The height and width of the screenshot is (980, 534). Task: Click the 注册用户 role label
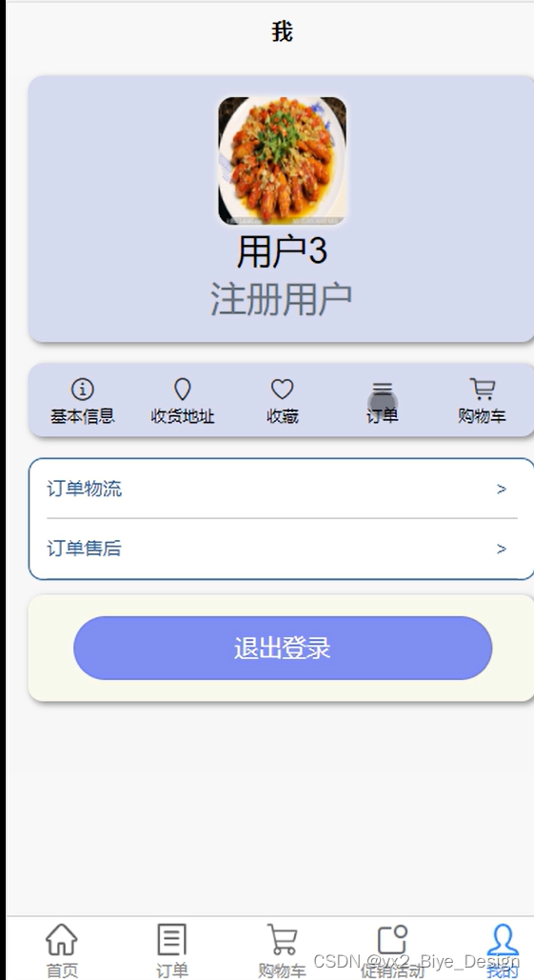pyautogui.click(x=282, y=299)
